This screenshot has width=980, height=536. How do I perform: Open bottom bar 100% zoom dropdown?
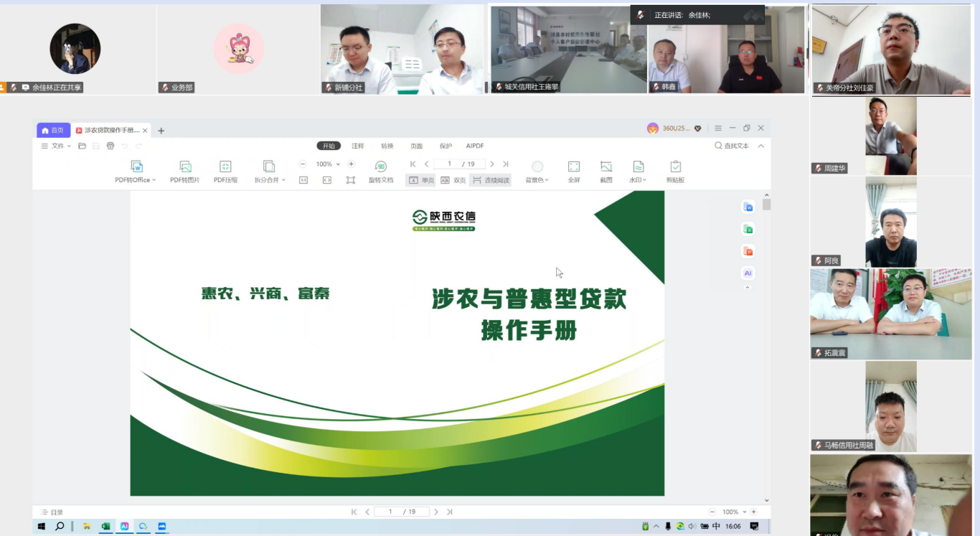point(734,512)
